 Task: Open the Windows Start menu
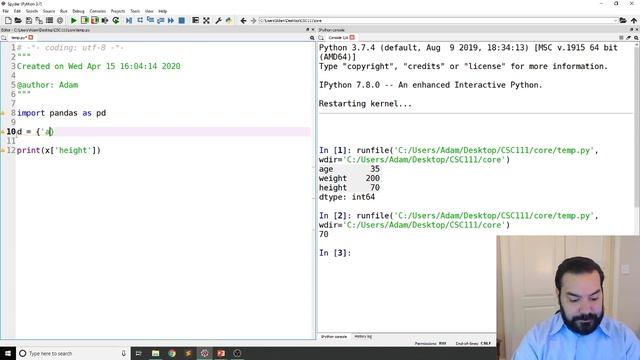(8, 353)
